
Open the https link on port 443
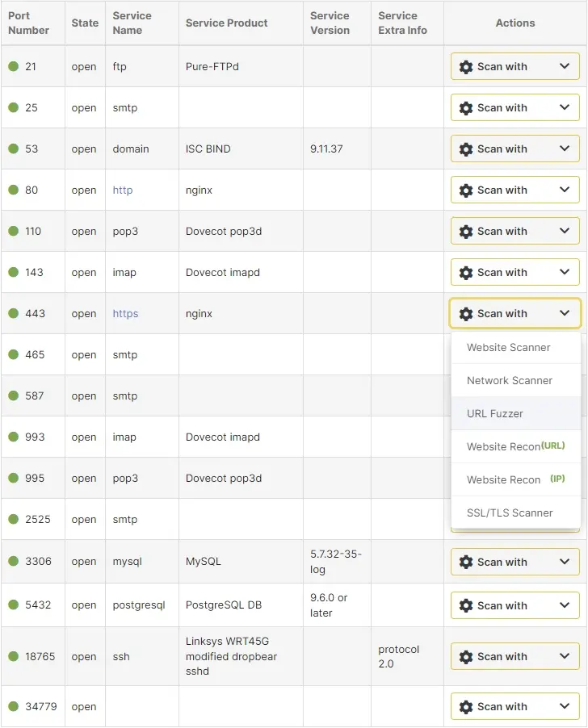125,313
